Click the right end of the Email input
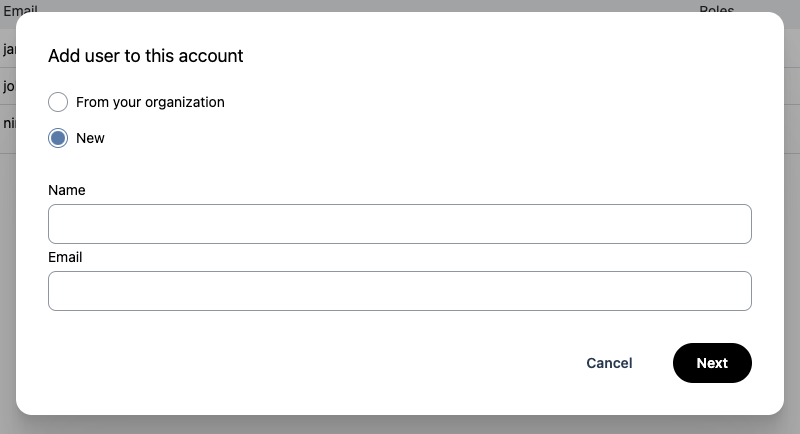 [735, 291]
